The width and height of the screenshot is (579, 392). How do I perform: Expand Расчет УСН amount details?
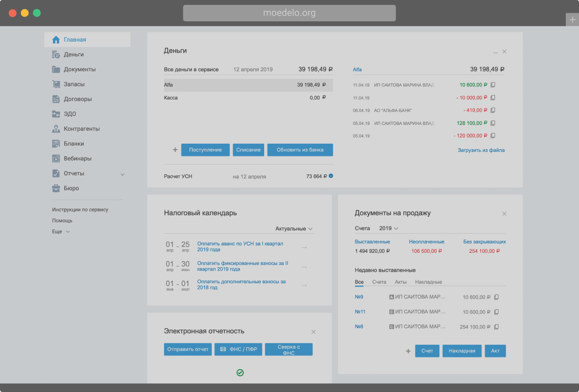(x=331, y=176)
